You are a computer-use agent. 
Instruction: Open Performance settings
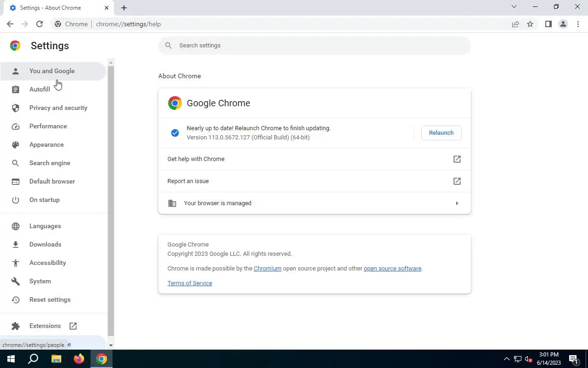[x=53, y=126]
